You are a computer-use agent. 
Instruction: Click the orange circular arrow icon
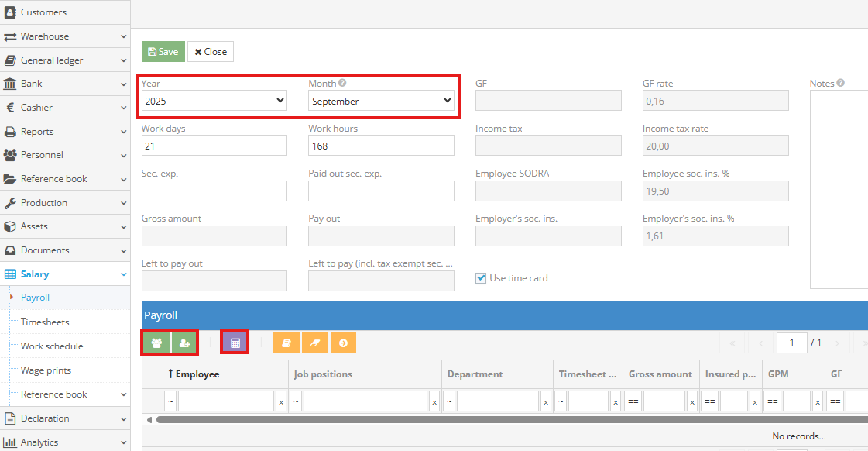(x=343, y=342)
